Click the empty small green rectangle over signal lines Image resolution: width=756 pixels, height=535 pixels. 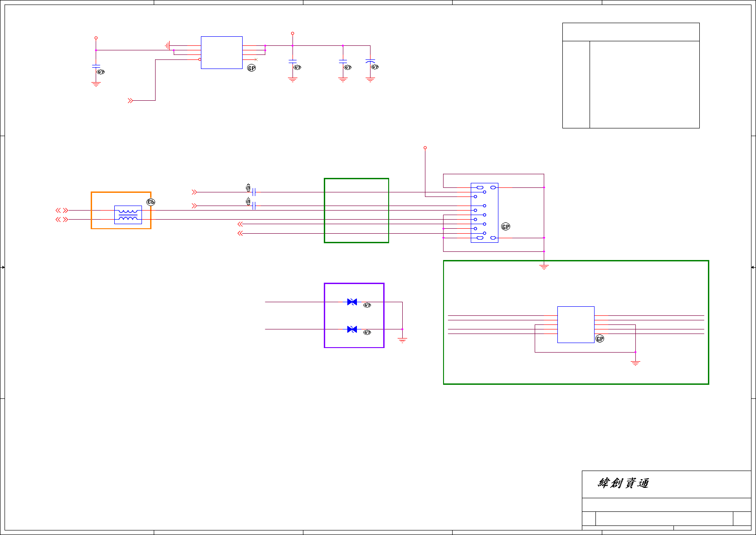click(x=356, y=211)
